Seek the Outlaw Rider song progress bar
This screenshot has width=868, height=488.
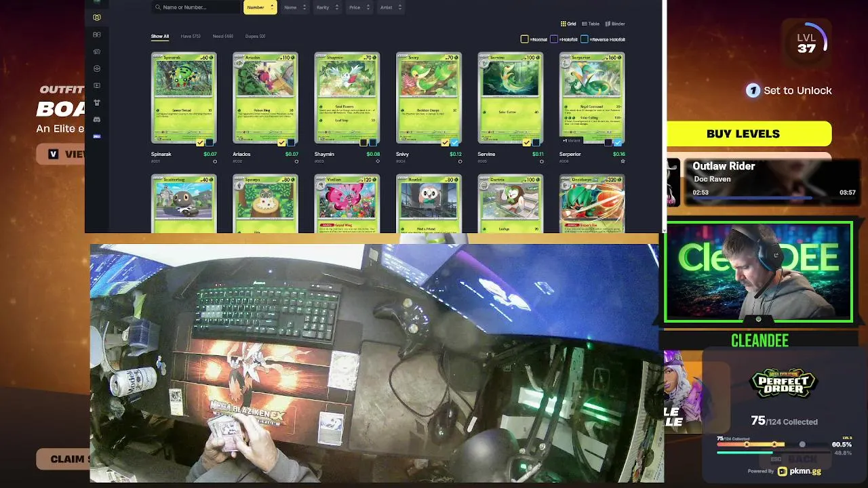tap(773, 199)
